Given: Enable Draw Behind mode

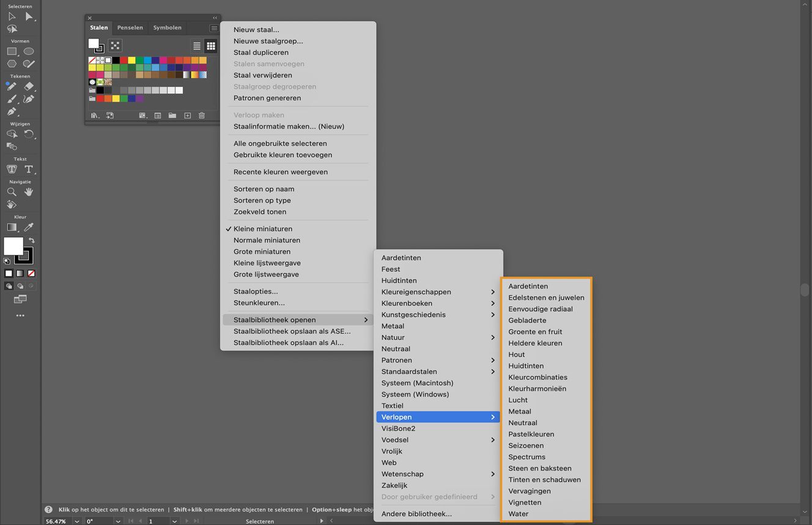Looking at the screenshot, I should [x=20, y=286].
